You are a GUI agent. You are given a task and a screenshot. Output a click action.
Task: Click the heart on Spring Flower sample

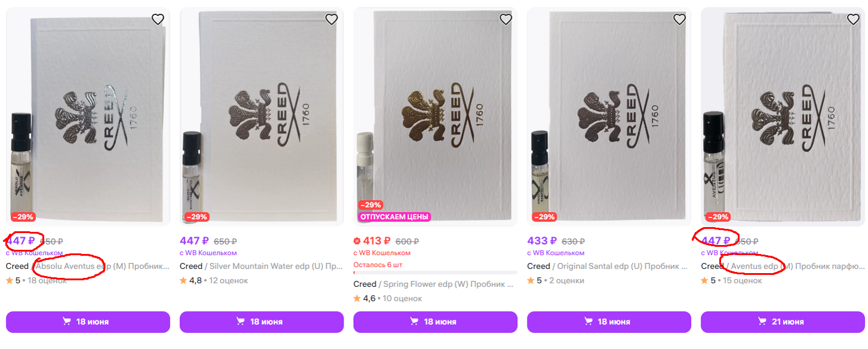(505, 20)
